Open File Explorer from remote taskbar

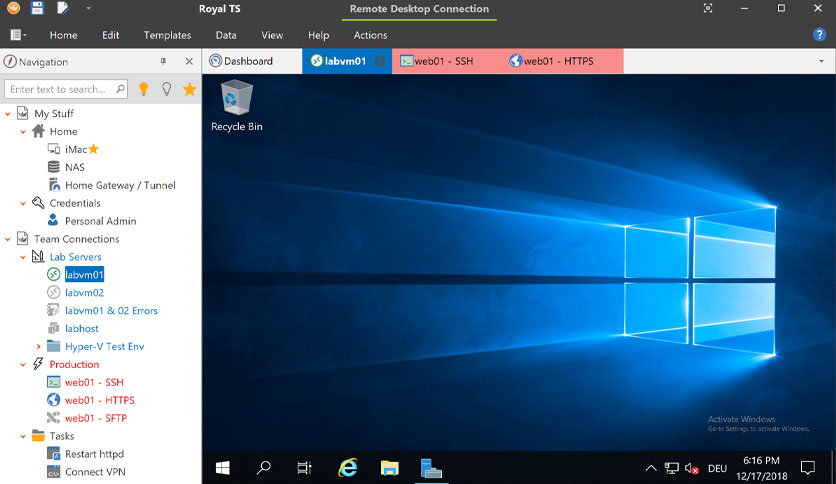[389, 468]
